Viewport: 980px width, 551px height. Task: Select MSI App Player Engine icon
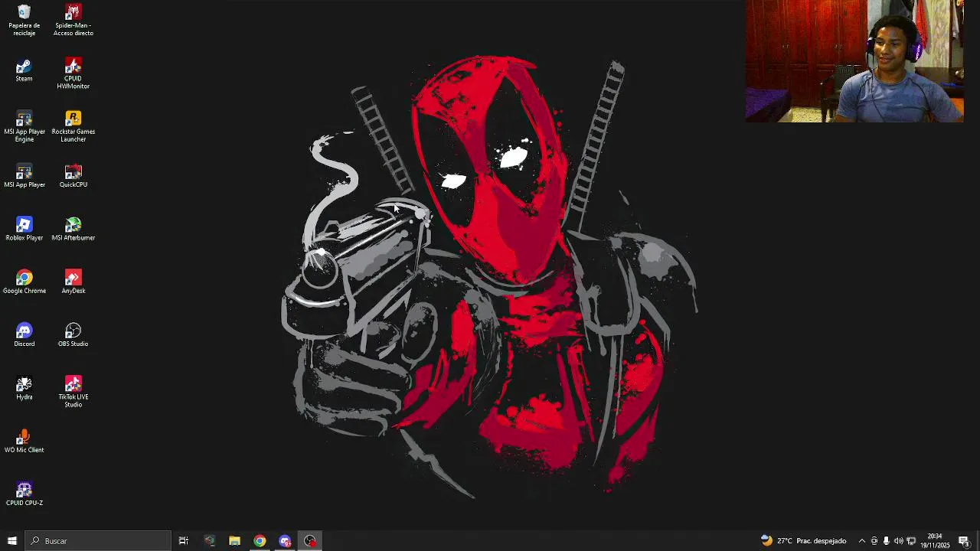tap(24, 126)
